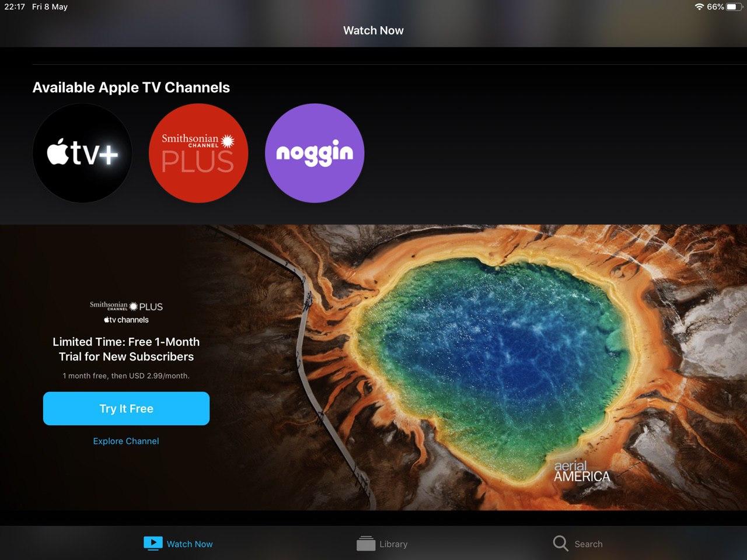Tap the Wi-Fi status icon
The height and width of the screenshot is (560, 747).
[x=699, y=7]
